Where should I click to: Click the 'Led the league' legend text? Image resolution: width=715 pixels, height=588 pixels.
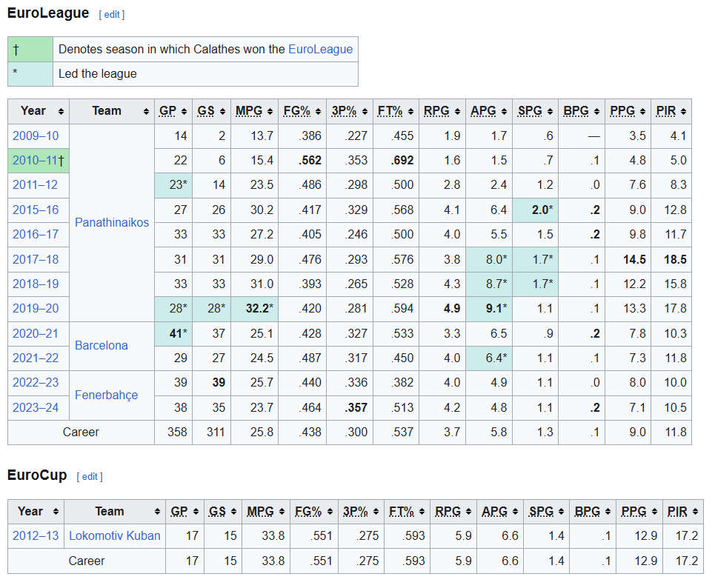tap(98, 74)
